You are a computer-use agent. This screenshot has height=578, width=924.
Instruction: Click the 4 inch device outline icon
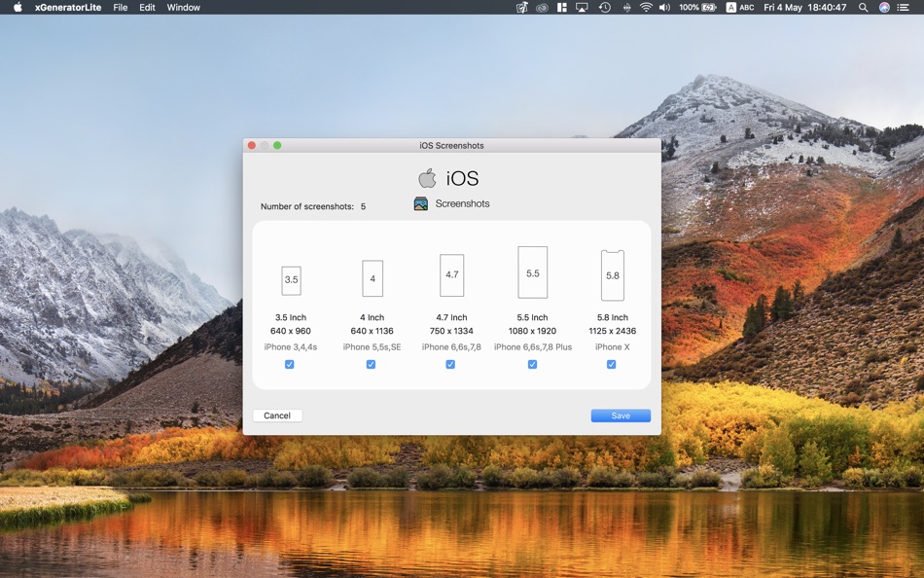point(373,278)
